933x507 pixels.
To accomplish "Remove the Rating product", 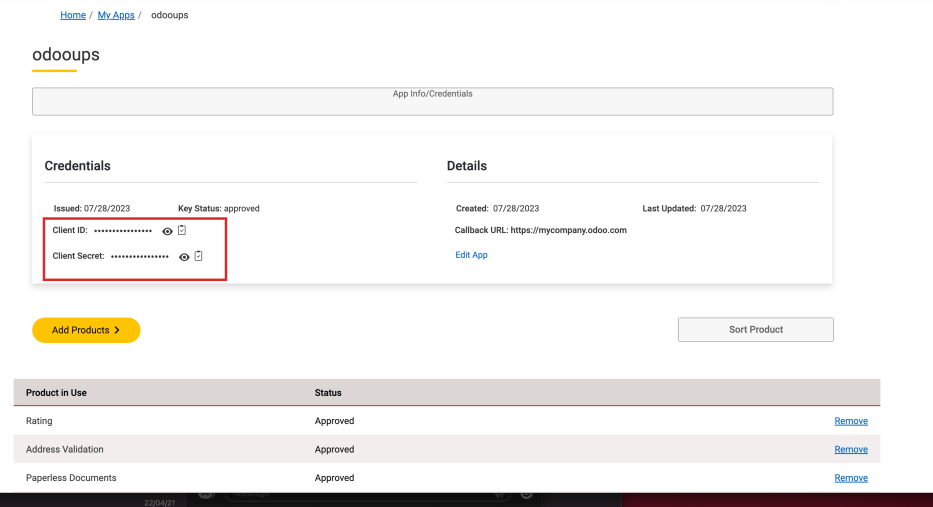I will coord(851,421).
